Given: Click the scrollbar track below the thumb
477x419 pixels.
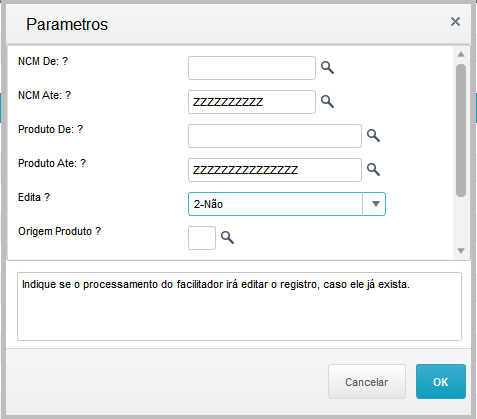Looking at the screenshot, I should pyautogui.click(x=461, y=221).
